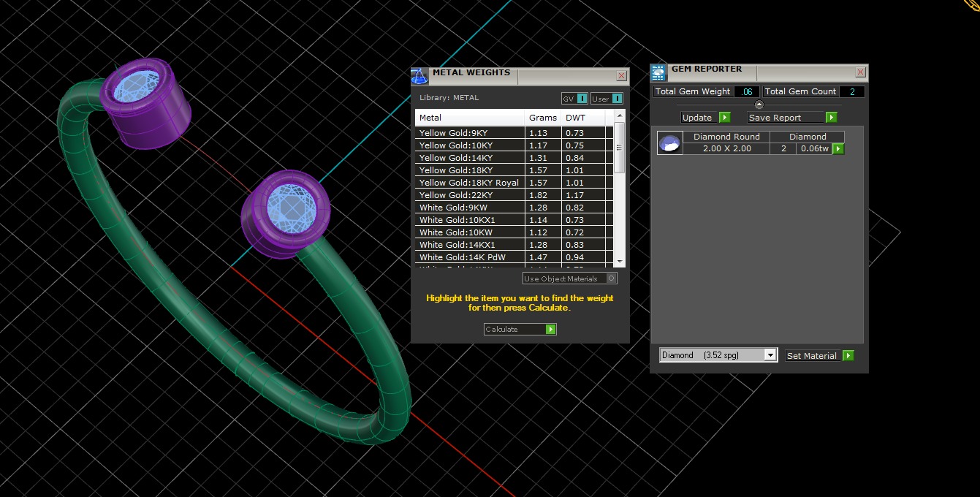Click the metal list scrollbar thumb
Image resolution: width=980 pixels, height=497 pixels.
tap(620, 147)
